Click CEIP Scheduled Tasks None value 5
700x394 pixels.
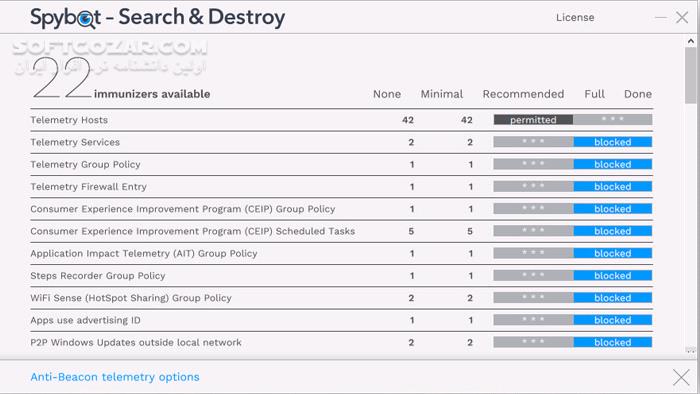click(x=411, y=232)
